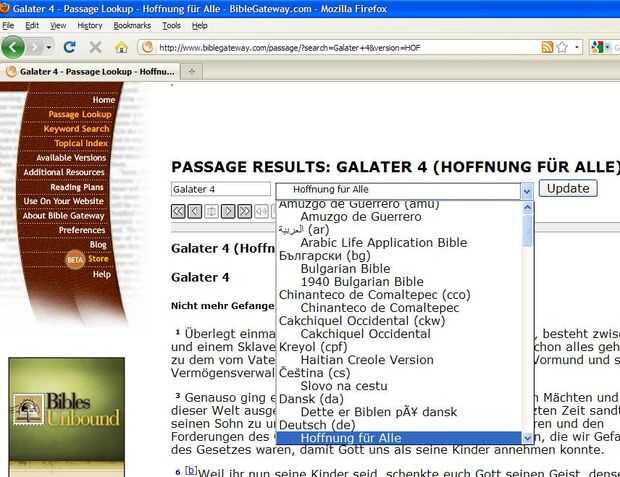Open the Bibles Unbound advertisement banner
The width and height of the screenshot is (620, 477).
pyautogui.click(x=66, y=417)
